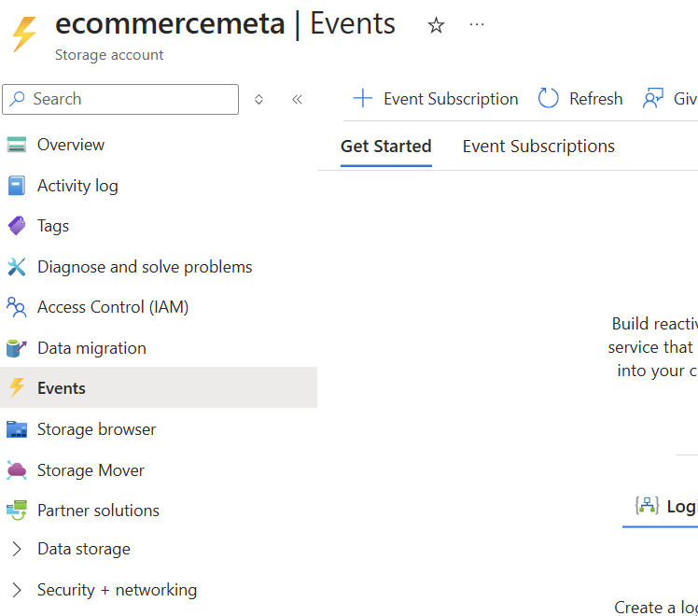Switch to the Event Subscriptions tab
The width and height of the screenshot is (698, 616).
(538, 147)
